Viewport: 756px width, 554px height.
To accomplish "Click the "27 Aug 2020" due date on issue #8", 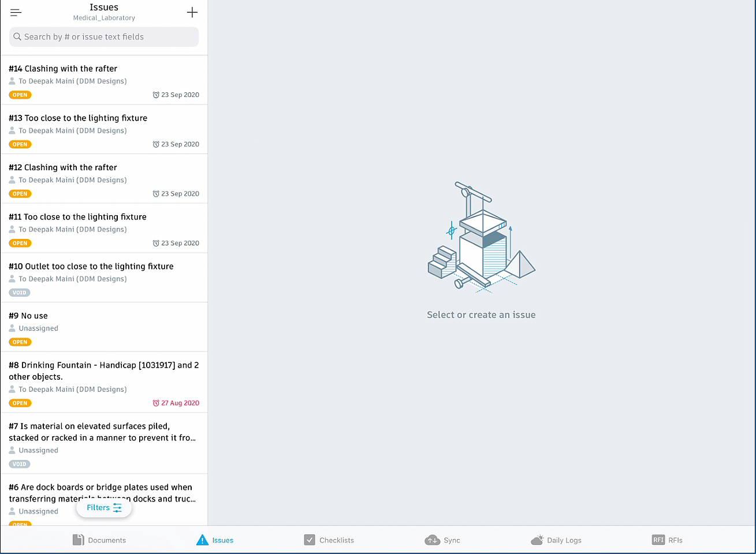I will pyautogui.click(x=180, y=403).
